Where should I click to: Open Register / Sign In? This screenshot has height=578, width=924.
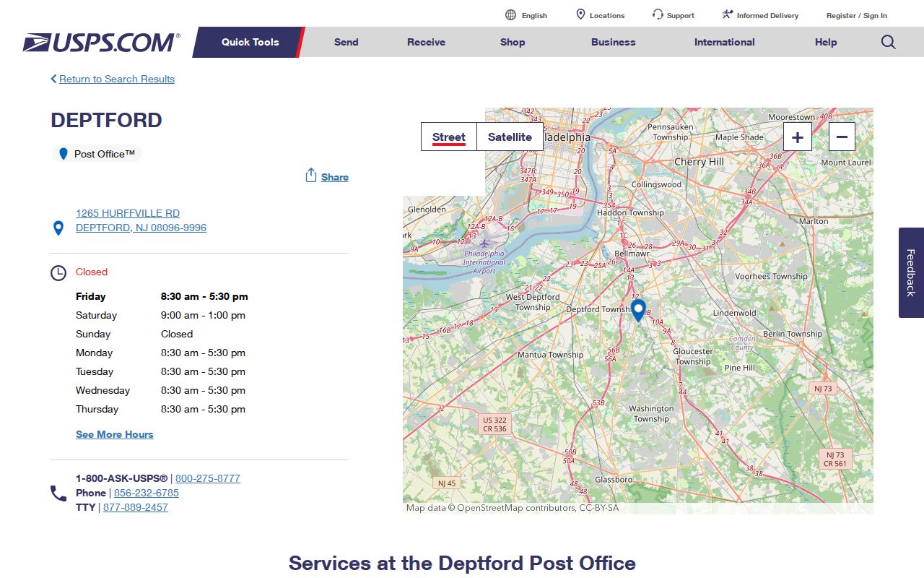[x=857, y=15]
